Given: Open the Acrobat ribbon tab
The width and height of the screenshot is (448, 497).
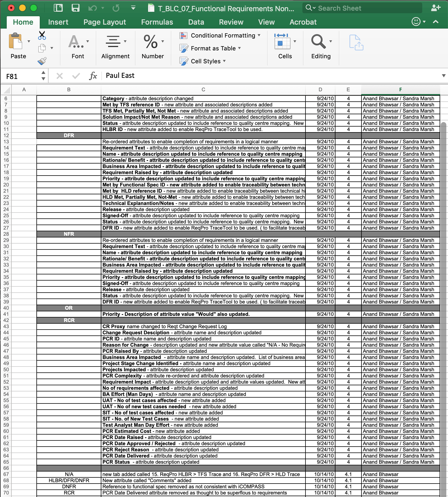Looking at the screenshot, I should [303, 22].
